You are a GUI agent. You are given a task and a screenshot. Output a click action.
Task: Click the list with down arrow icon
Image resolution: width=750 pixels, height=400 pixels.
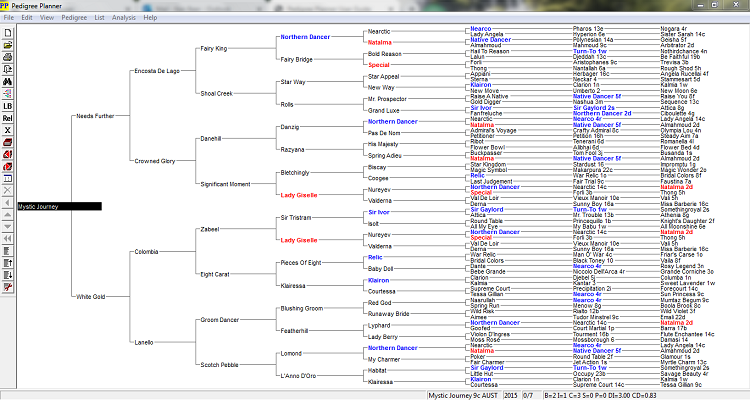(7, 275)
